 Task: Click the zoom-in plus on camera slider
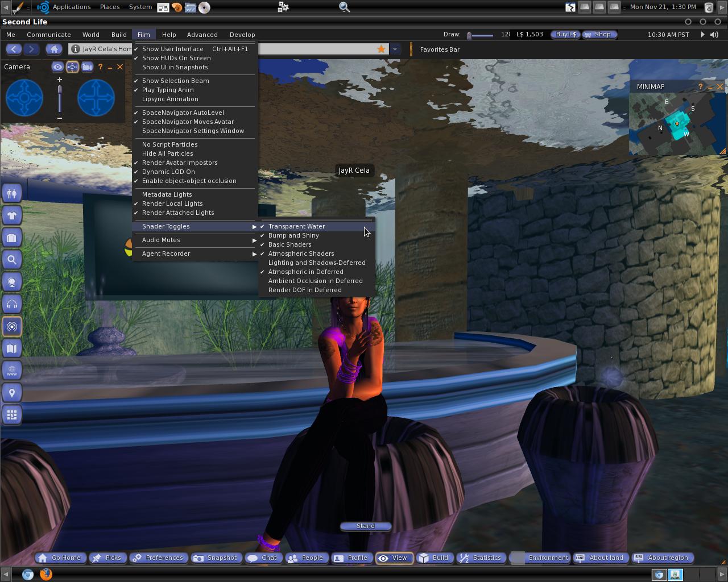click(60, 80)
